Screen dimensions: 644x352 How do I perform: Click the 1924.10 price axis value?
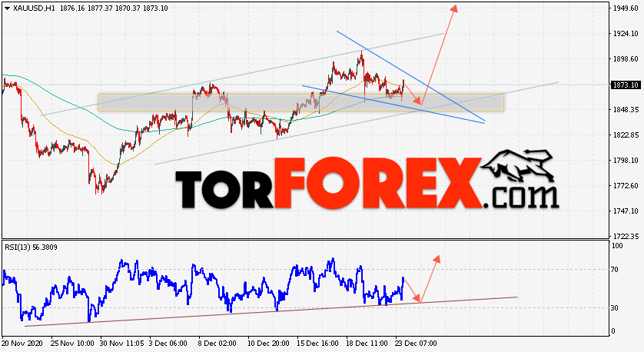click(626, 34)
